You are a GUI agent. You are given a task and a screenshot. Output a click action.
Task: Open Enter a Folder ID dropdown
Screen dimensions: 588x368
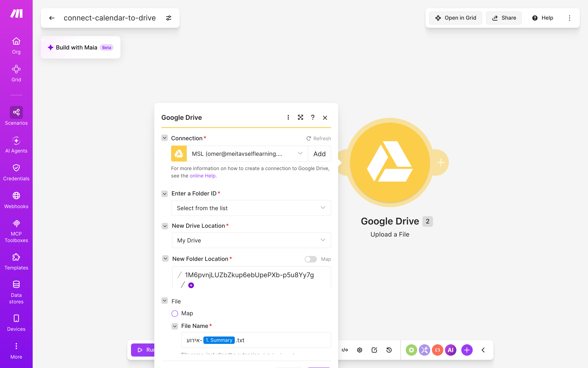coord(251,208)
